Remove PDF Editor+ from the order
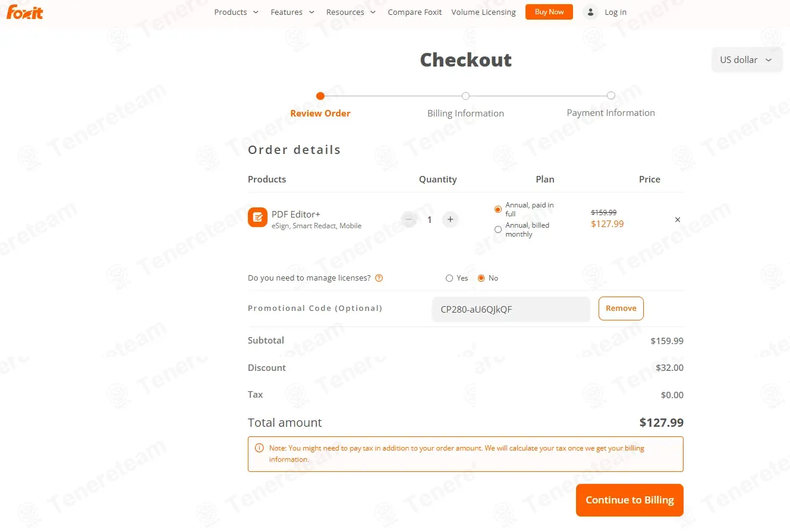This screenshot has width=790, height=532. click(x=678, y=220)
